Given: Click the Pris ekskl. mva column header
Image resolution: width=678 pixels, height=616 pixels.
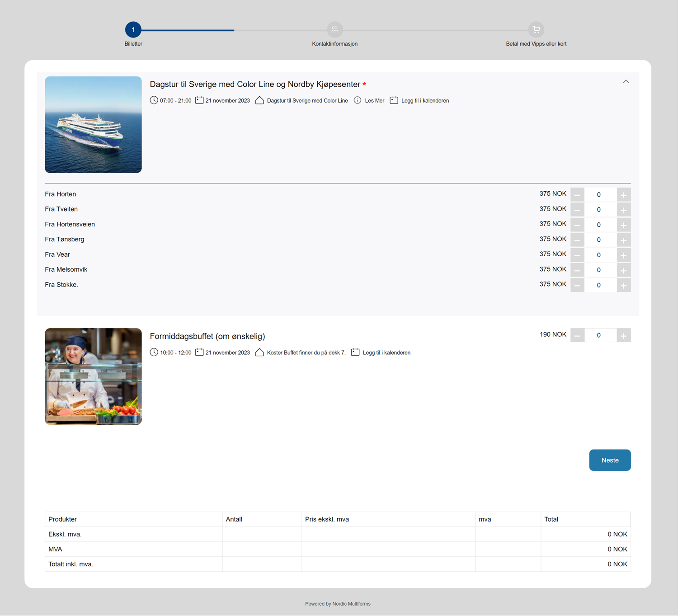Looking at the screenshot, I should [x=327, y=519].
